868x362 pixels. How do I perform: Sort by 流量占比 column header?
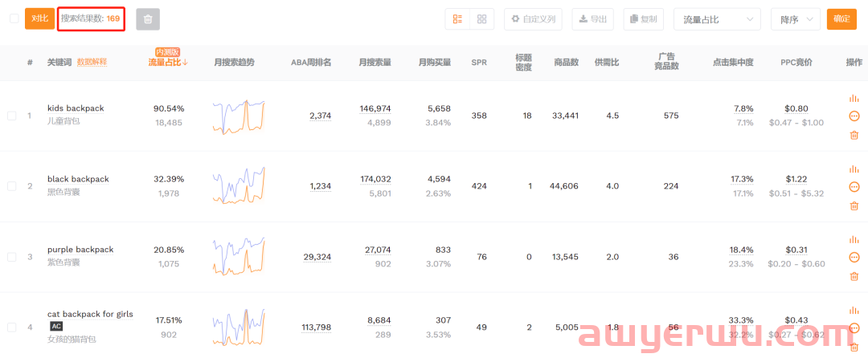pyautogui.click(x=168, y=63)
